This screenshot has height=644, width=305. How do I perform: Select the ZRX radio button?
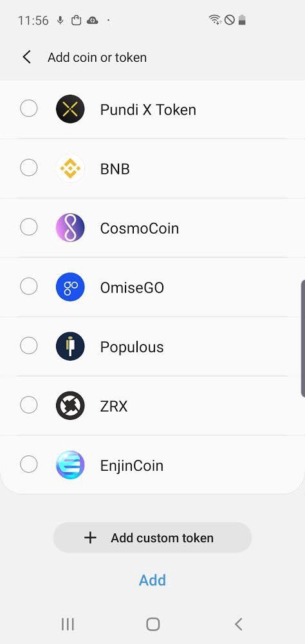coord(29,405)
